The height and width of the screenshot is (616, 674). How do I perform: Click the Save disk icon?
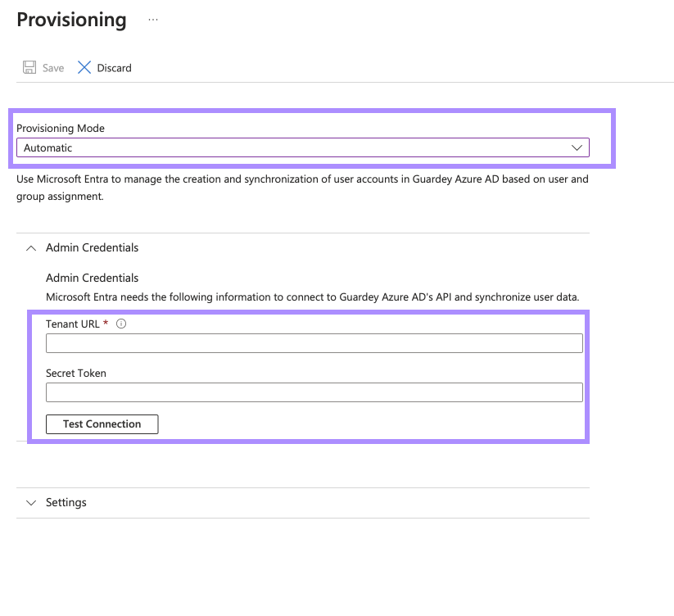[x=29, y=67]
